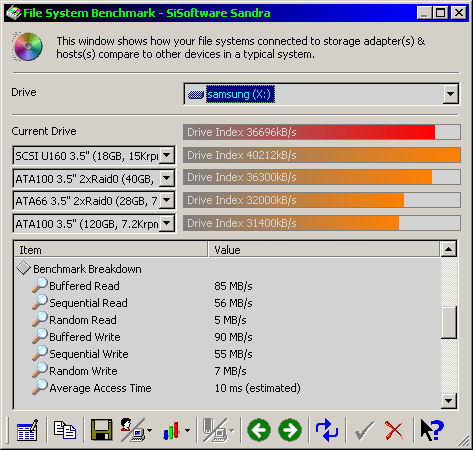Click the Buffered Write magnifier icon
Screen dimensions: 473x450
pos(40,336)
